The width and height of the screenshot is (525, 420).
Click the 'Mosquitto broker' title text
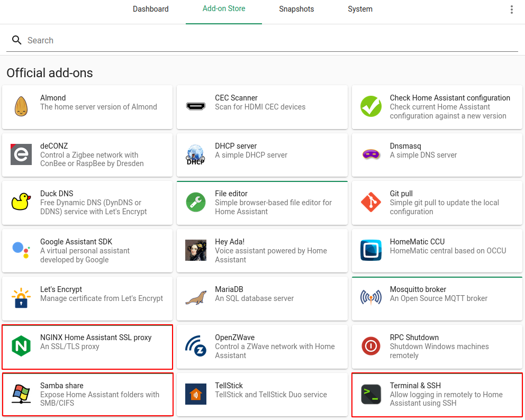click(418, 289)
